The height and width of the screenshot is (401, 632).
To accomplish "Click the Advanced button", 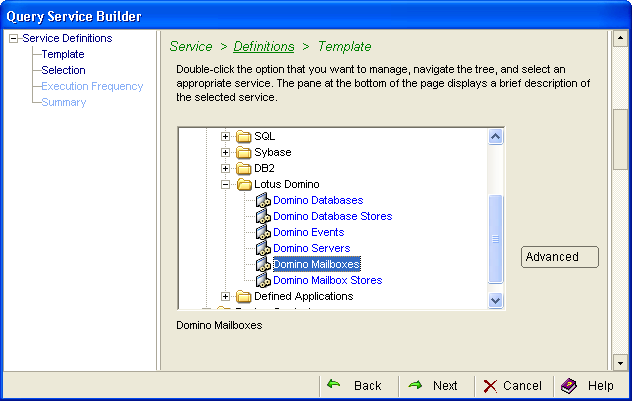I will 560,257.
